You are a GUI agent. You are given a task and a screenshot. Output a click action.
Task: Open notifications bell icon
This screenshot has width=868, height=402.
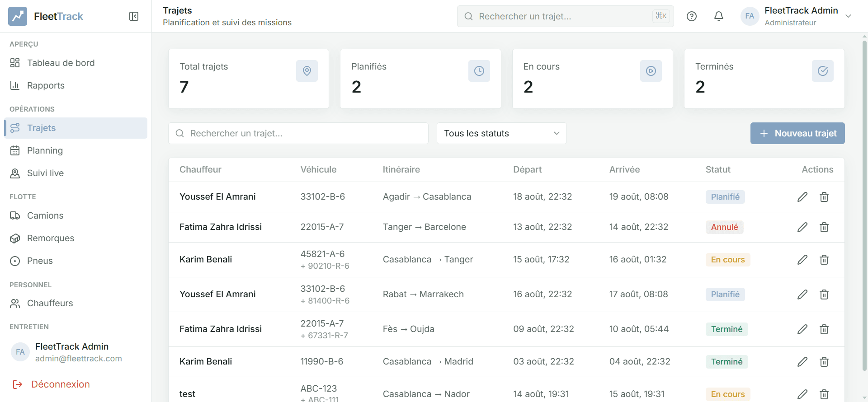[719, 16]
